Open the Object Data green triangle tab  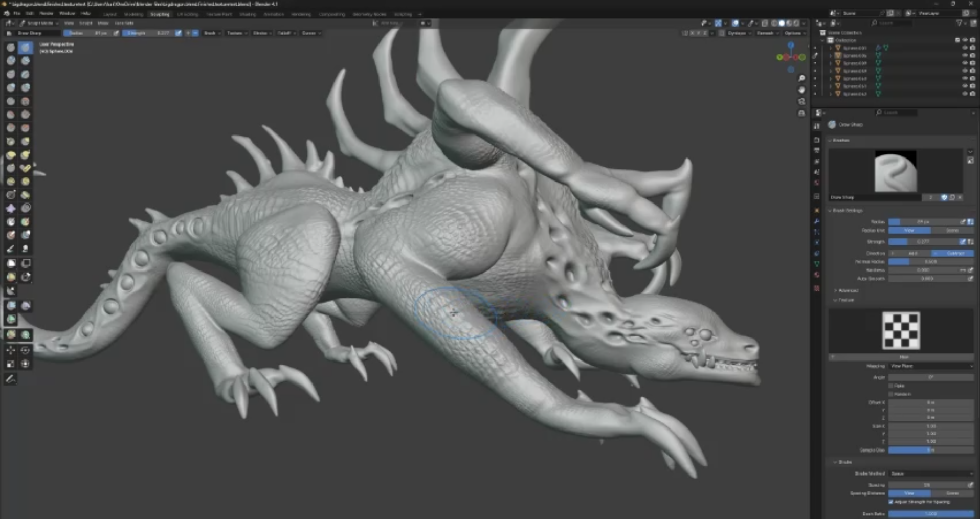click(x=817, y=264)
